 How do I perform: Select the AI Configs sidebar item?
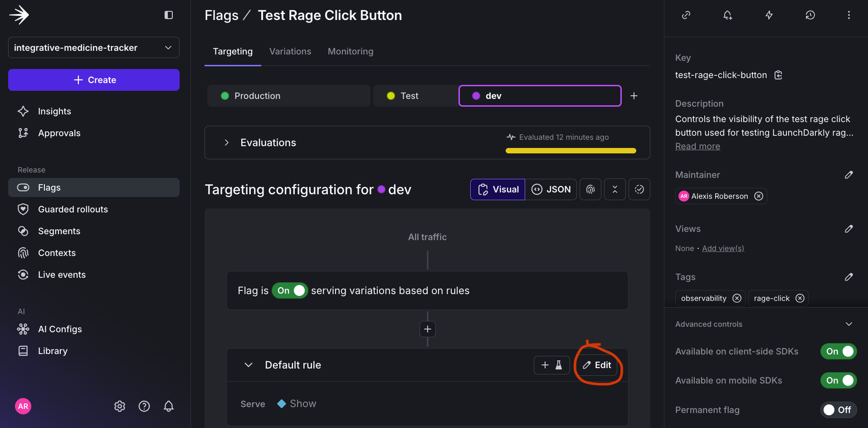[x=59, y=329]
